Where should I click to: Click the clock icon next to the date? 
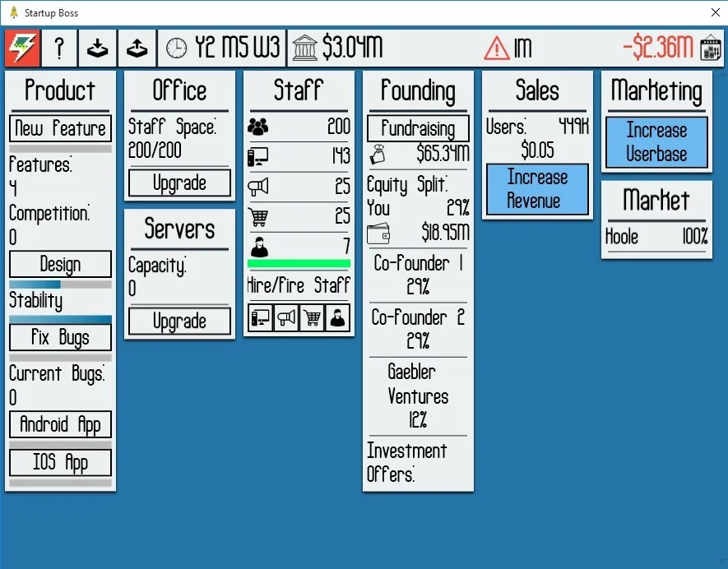[176, 48]
